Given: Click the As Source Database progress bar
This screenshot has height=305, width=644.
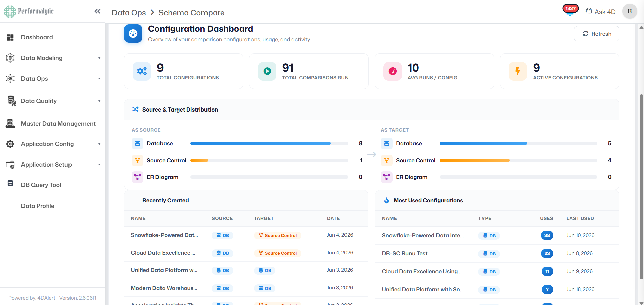Looking at the screenshot, I should pyautogui.click(x=269, y=143).
